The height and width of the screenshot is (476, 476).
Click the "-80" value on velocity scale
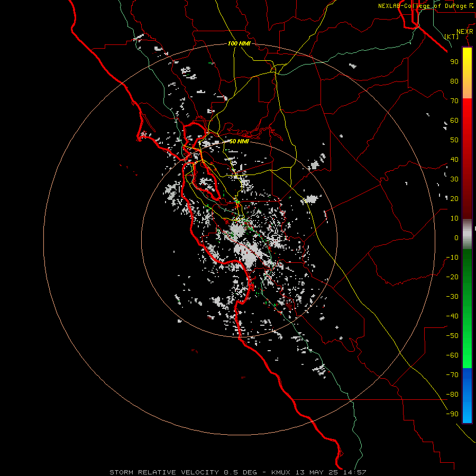pyautogui.click(x=452, y=395)
